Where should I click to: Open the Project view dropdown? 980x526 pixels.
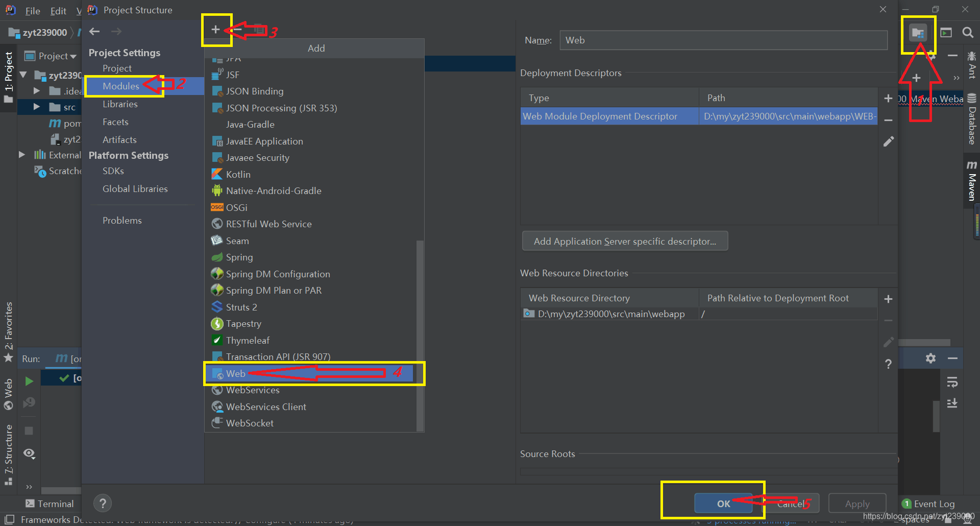(51, 56)
